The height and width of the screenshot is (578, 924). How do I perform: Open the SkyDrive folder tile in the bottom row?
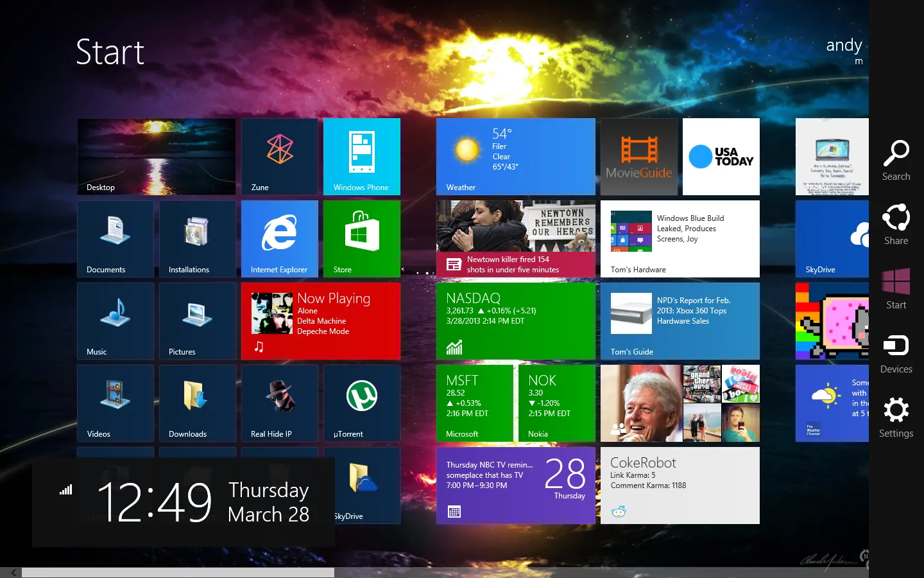(368, 486)
